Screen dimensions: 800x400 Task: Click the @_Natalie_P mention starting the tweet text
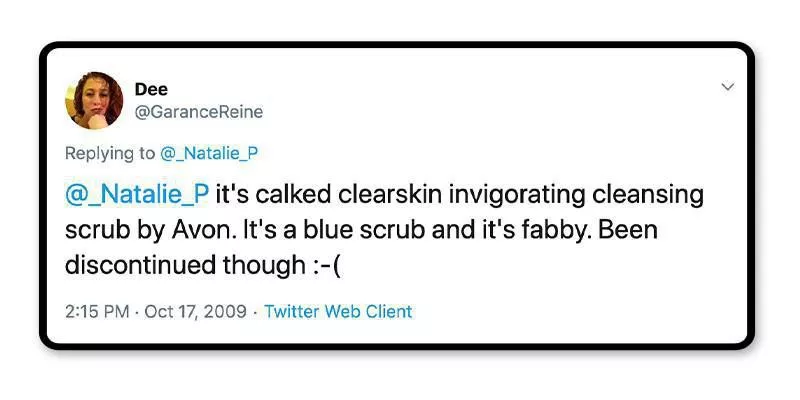coord(136,193)
